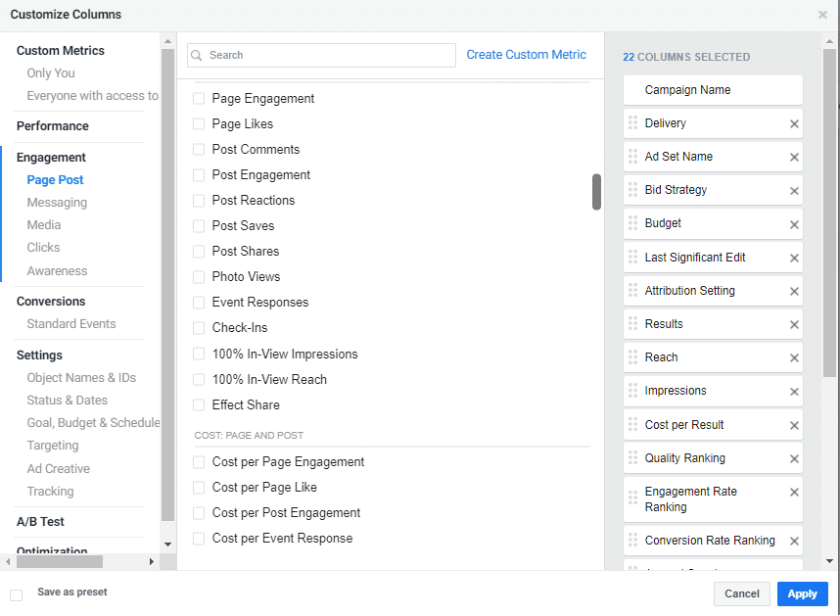Enable the Save as preset checkbox
The width and height of the screenshot is (840, 616).
pyautogui.click(x=17, y=595)
